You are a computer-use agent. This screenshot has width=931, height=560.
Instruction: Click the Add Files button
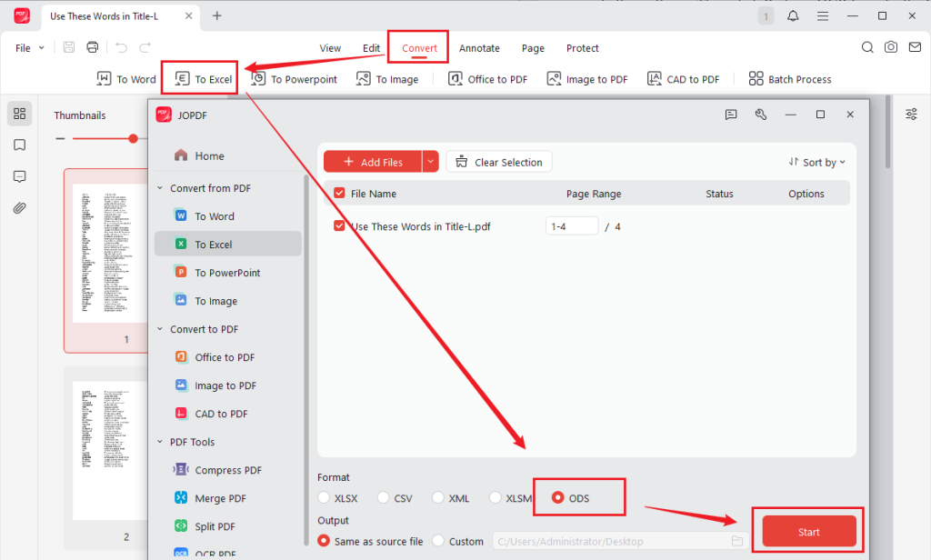click(x=373, y=162)
